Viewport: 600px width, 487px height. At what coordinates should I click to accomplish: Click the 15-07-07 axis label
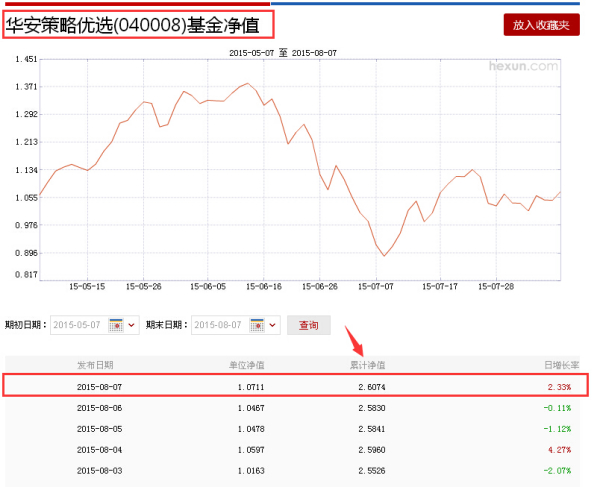[x=376, y=287]
